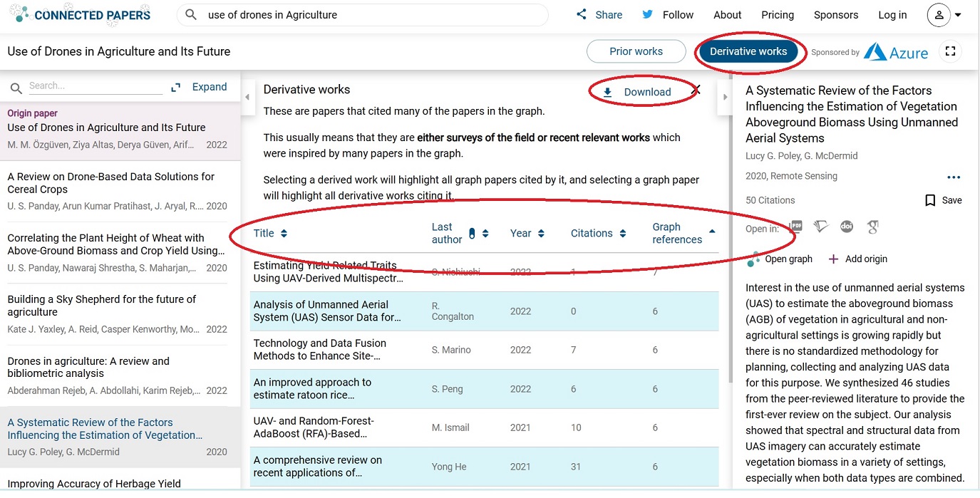Click the fullscreen icon beside Azure
Screen dimensions: 980x498
(949, 51)
